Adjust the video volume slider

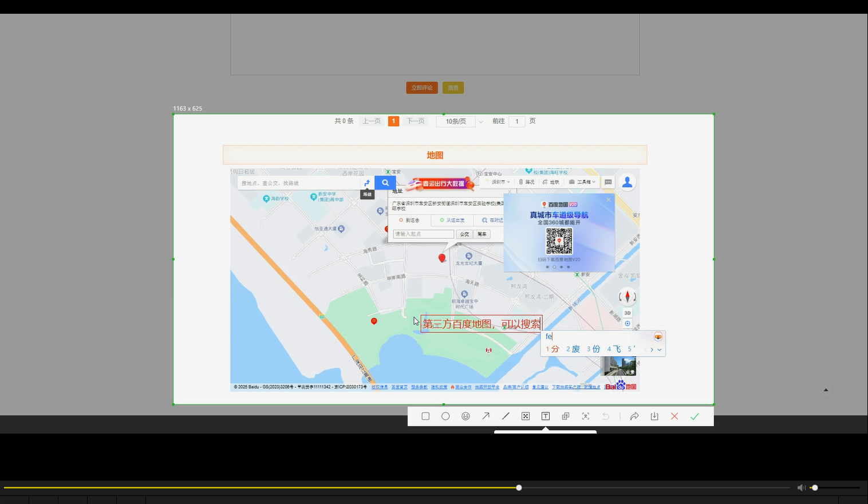[835, 488]
